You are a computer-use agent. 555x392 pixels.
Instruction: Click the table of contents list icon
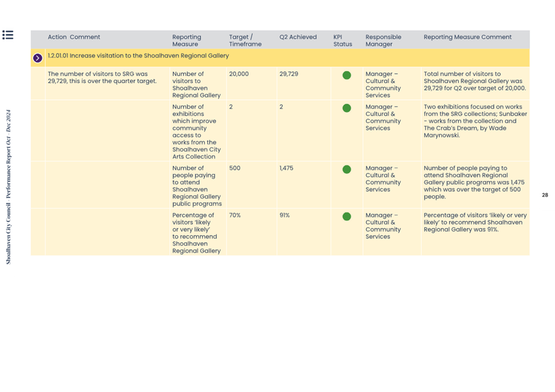point(7,35)
